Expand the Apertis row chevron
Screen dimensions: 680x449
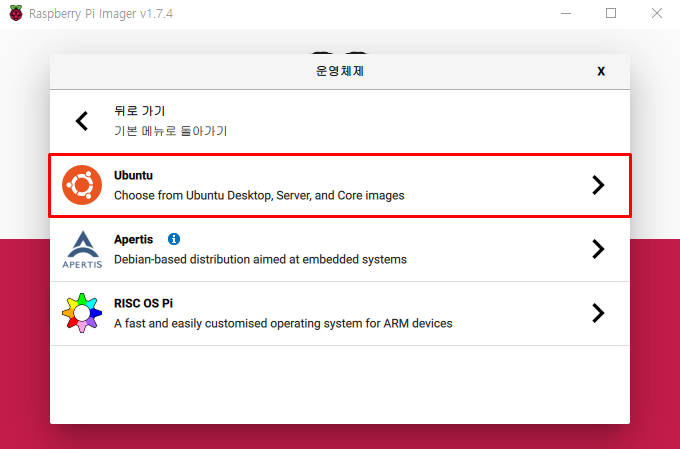coord(598,249)
